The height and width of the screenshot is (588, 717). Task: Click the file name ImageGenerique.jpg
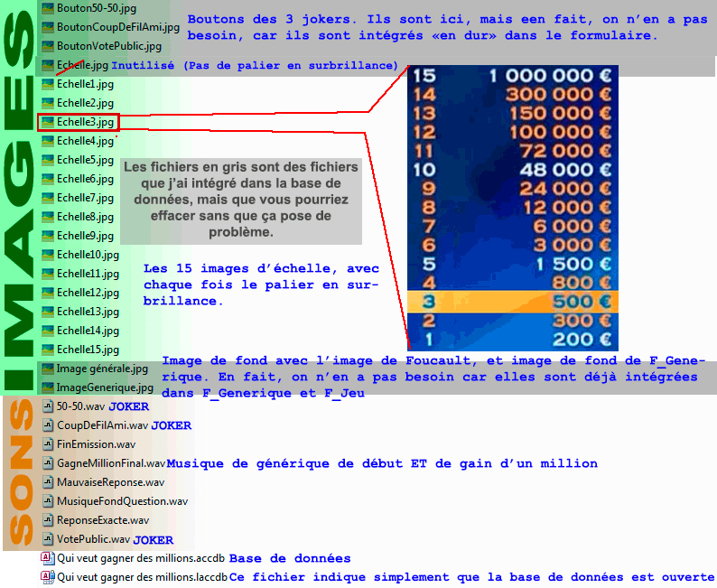click(x=105, y=387)
